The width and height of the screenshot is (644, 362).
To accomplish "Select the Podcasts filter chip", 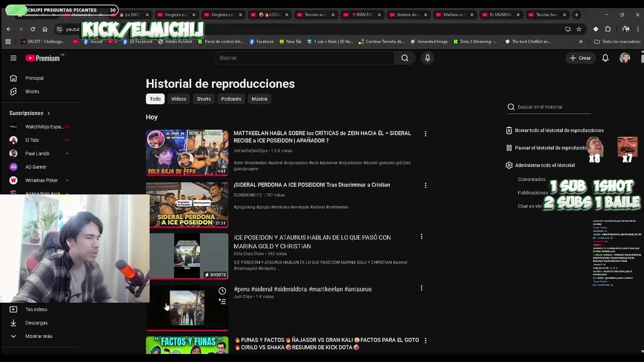I will pyautogui.click(x=231, y=99).
